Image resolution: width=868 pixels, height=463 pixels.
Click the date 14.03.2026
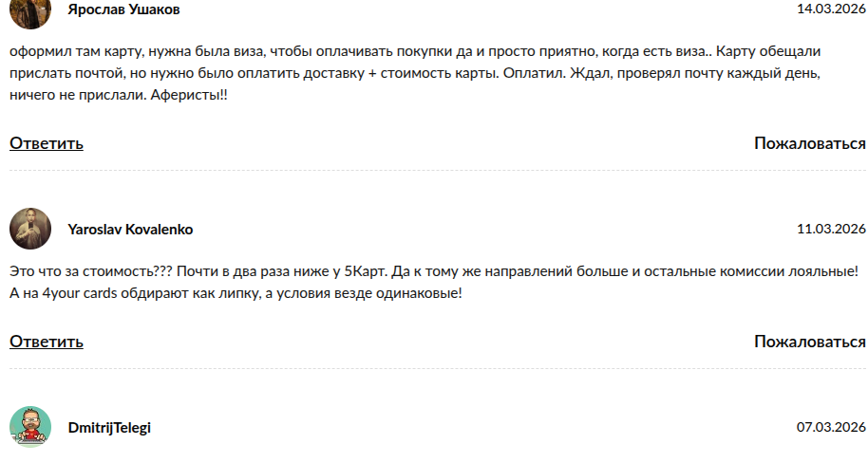pos(831,9)
